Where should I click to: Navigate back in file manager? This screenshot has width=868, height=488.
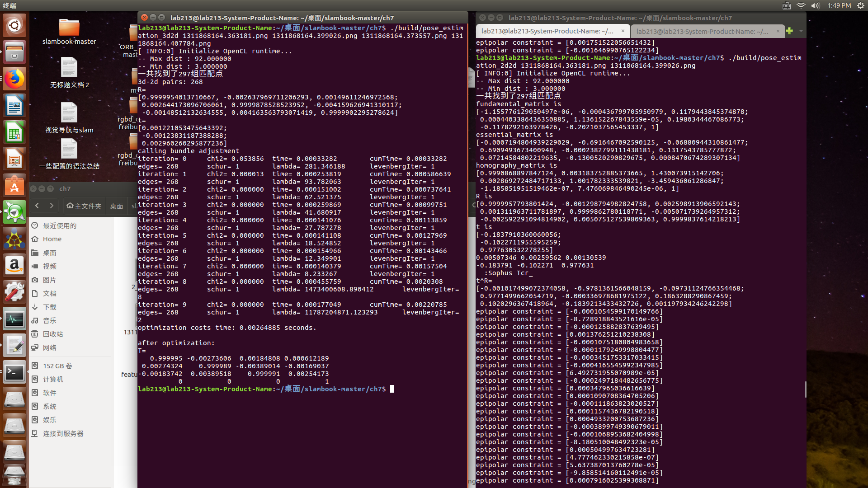(37, 206)
